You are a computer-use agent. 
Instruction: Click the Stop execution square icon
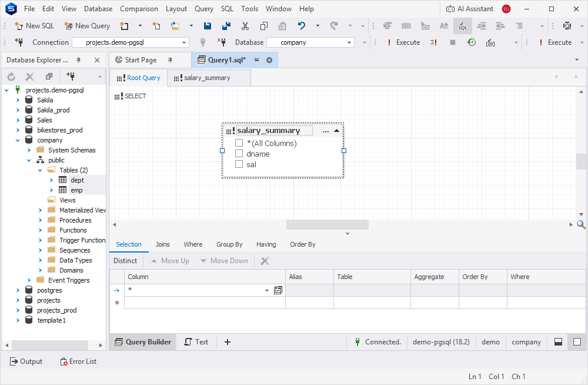click(x=453, y=42)
